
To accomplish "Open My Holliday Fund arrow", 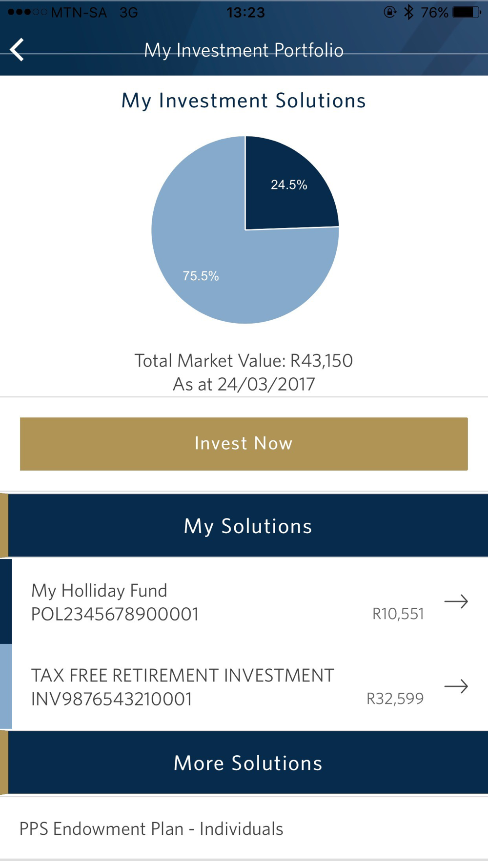I will tap(456, 601).
